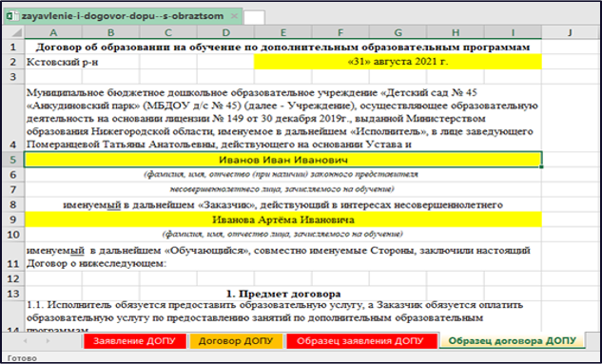Go to previous sheets using left tab arrow

point(26,340)
